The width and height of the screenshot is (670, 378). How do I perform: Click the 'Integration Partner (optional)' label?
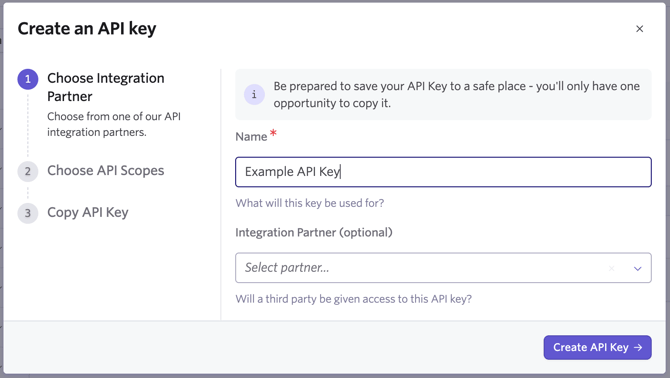click(x=314, y=232)
